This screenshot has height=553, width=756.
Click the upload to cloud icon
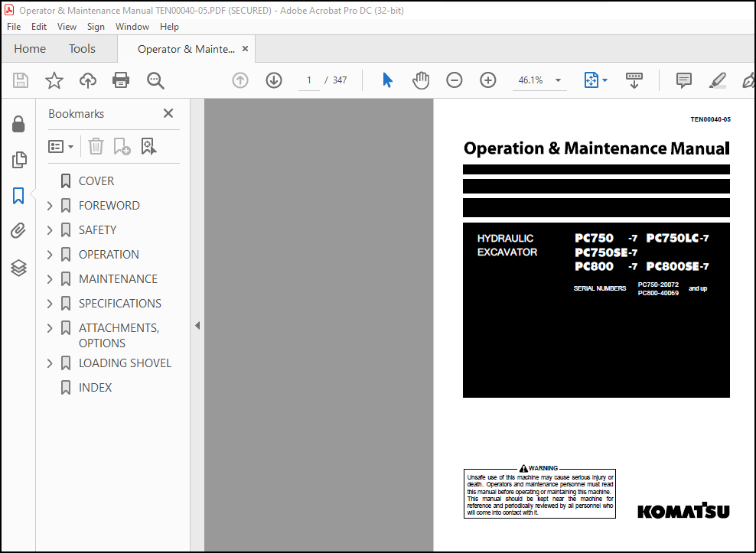click(x=88, y=80)
